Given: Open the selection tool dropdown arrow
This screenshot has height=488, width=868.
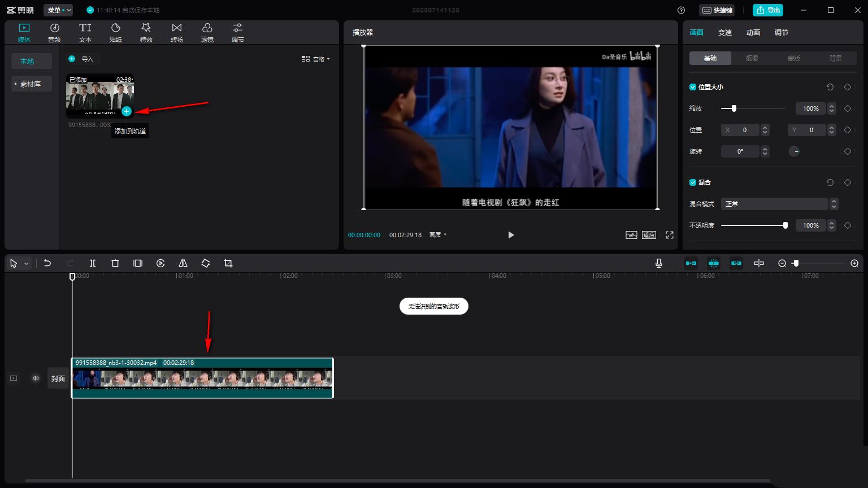Looking at the screenshot, I should coord(26,264).
